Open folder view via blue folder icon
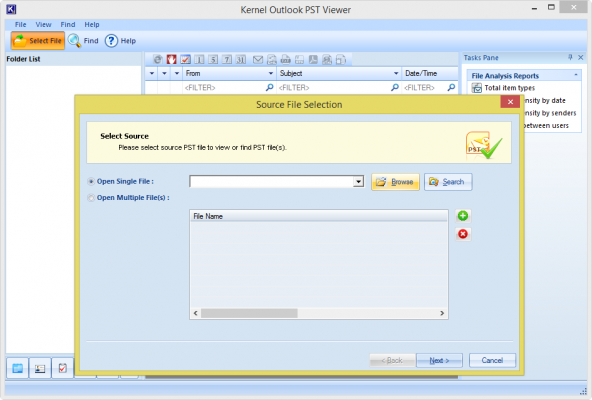Image resolution: width=592 pixels, height=400 pixels. point(17,368)
